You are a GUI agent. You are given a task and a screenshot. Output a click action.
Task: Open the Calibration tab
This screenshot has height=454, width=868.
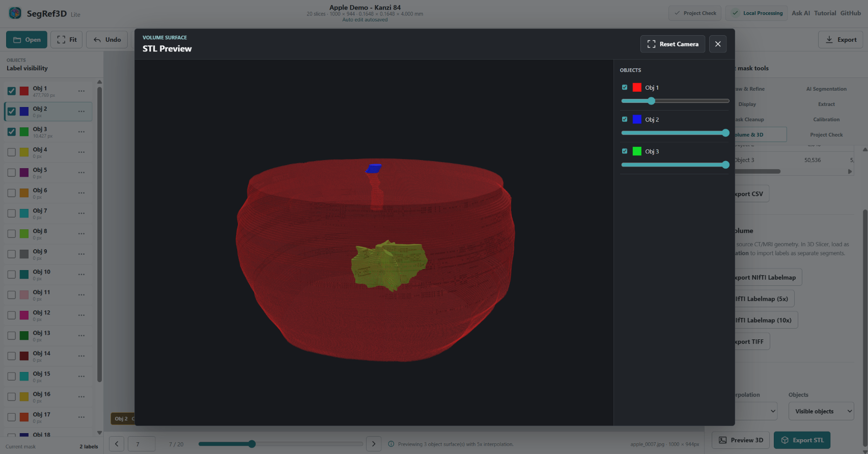[826, 120]
